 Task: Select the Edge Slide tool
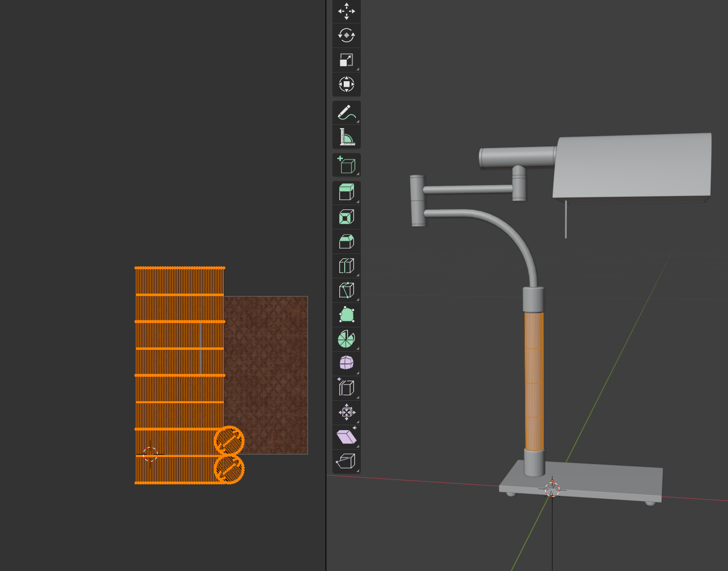pos(347,388)
